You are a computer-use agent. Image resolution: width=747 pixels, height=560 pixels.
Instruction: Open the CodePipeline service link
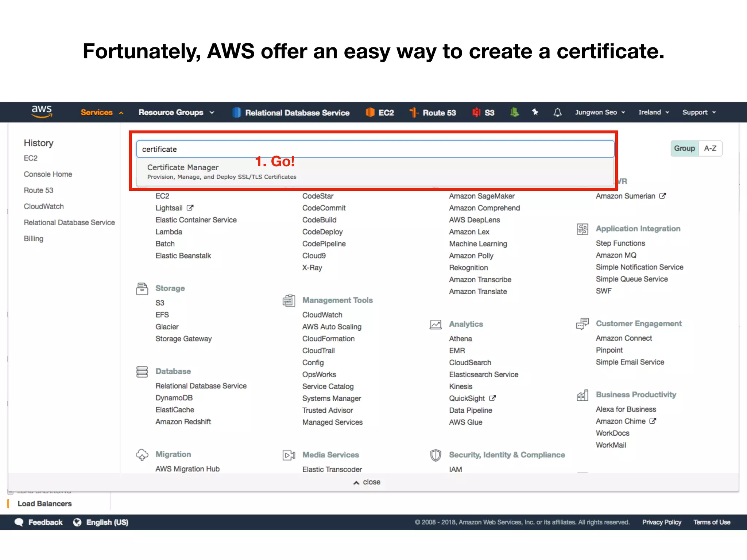pyautogui.click(x=324, y=244)
